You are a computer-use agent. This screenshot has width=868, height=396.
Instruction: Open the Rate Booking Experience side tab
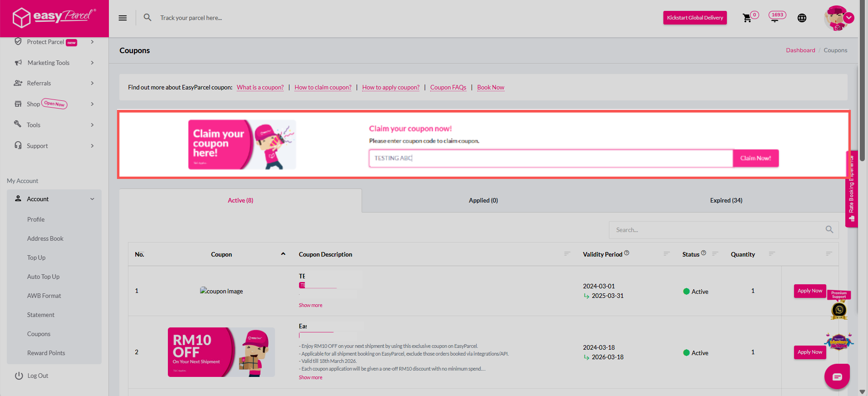click(852, 188)
